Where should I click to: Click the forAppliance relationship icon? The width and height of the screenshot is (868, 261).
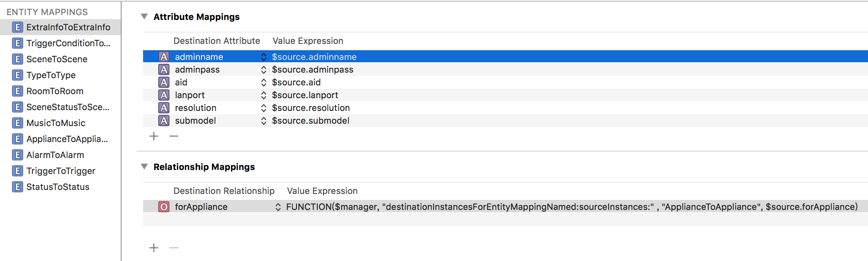pyautogui.click(x=164, y=207)
